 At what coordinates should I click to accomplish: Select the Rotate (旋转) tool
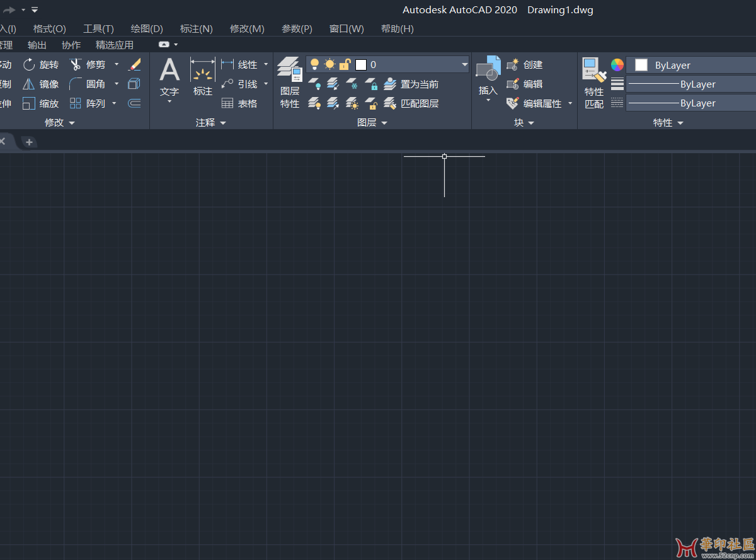point(40,64)
